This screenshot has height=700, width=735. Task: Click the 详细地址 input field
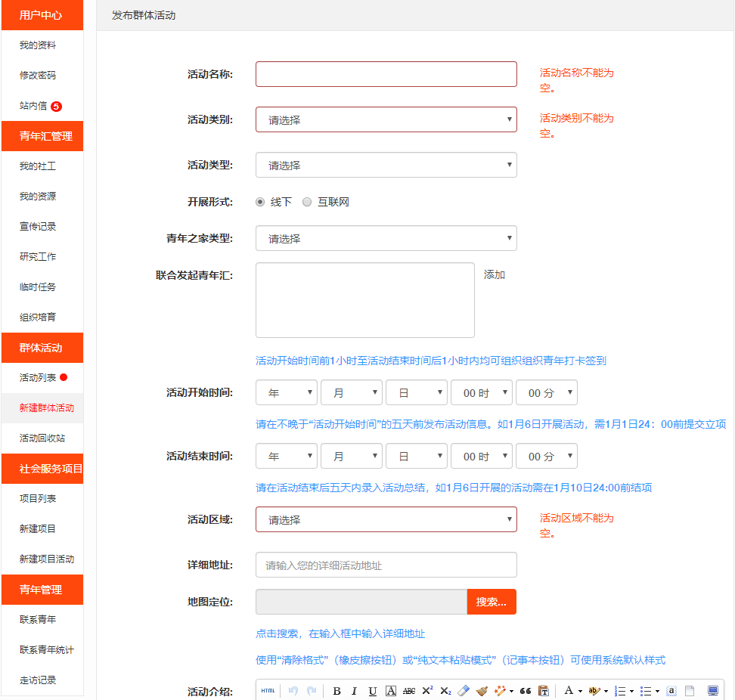(x=386, y=565)
